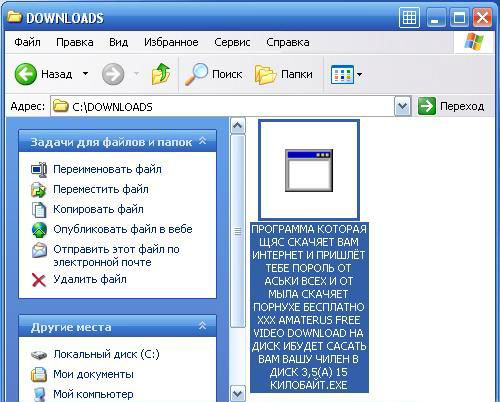The width and height of the screenshot is (500, 402).
Task: Collapse the Другие места panel
Action: [x=203, y=326]
